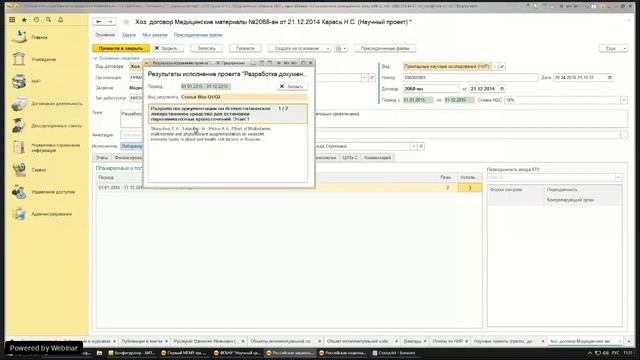The height and width of the screenshot is (360, 640).
Task: Select the bold project result row in dialog
Action: click(228, 114)
